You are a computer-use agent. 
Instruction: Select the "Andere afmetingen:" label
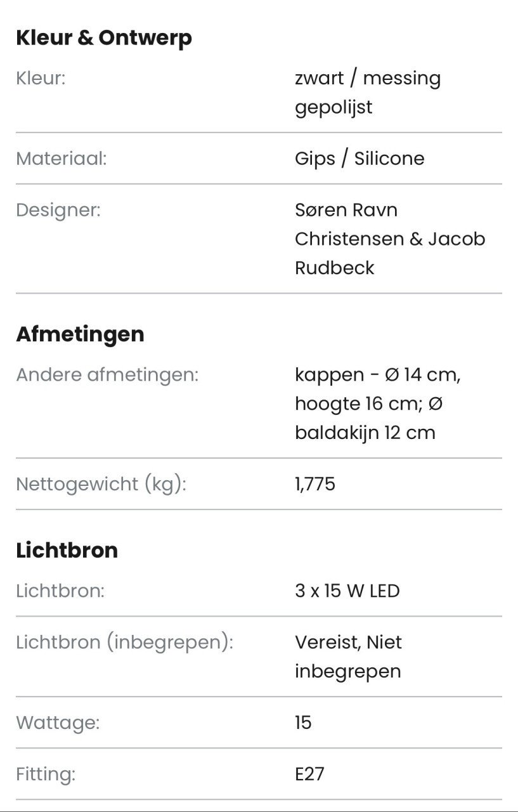click(x=107, y=375)
